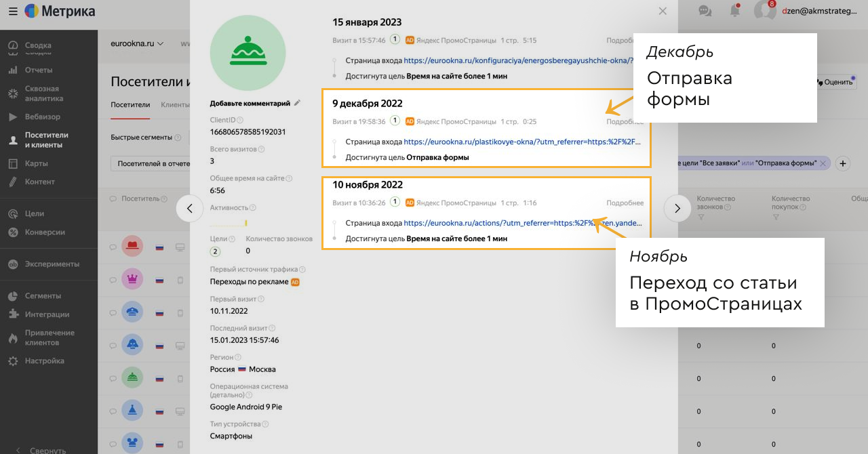Screen dimensions: 868x454
Task: Click the Эксперименты ab icon
Action: tap(12, 264)
